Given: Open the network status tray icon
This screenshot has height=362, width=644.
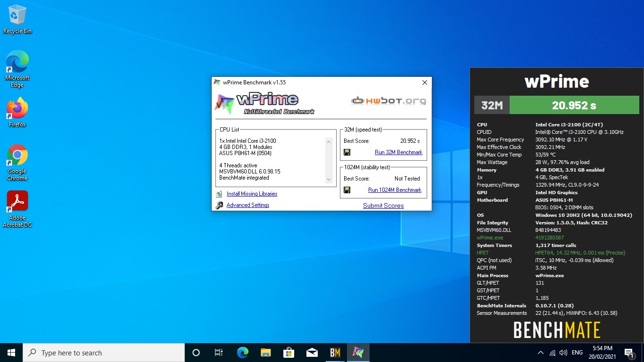Looking at the screenshot, I should coord(553,353).
